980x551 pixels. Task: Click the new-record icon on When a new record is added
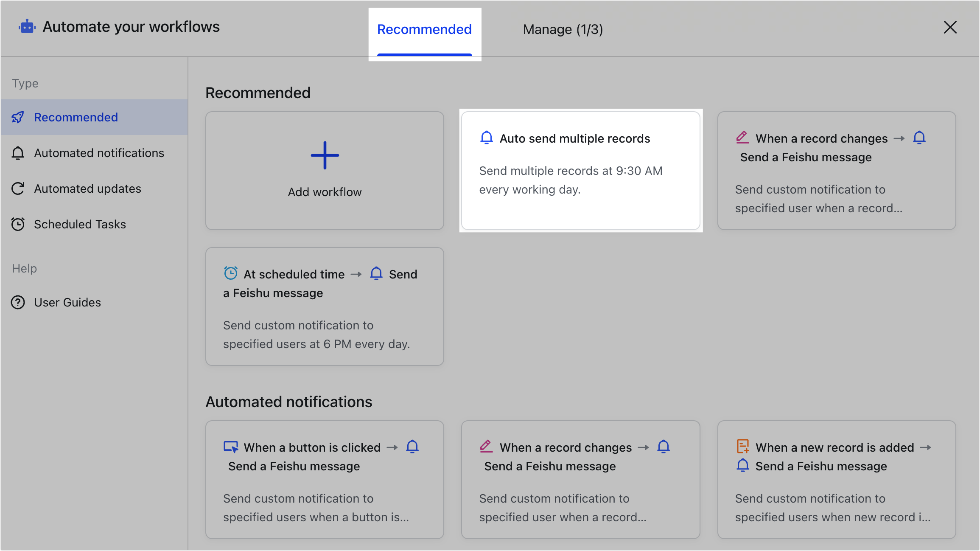pyautogui.click(x=742, y=447)
